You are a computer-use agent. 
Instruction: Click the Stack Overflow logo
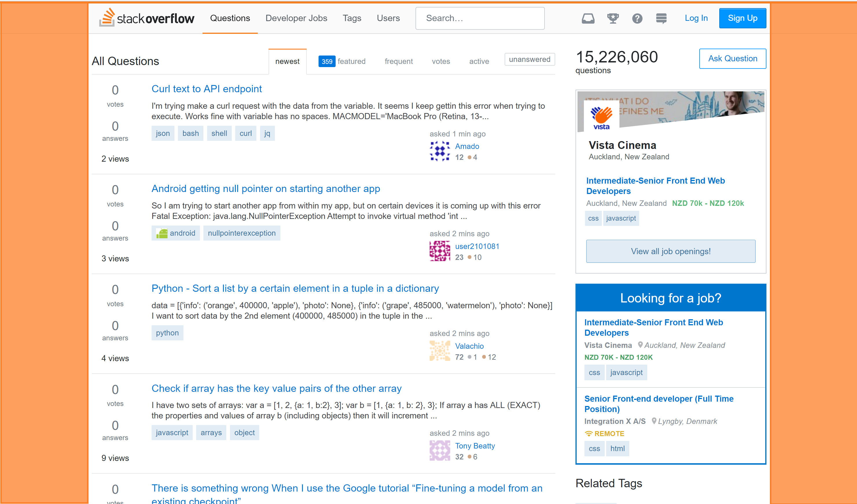pos(147,18)
